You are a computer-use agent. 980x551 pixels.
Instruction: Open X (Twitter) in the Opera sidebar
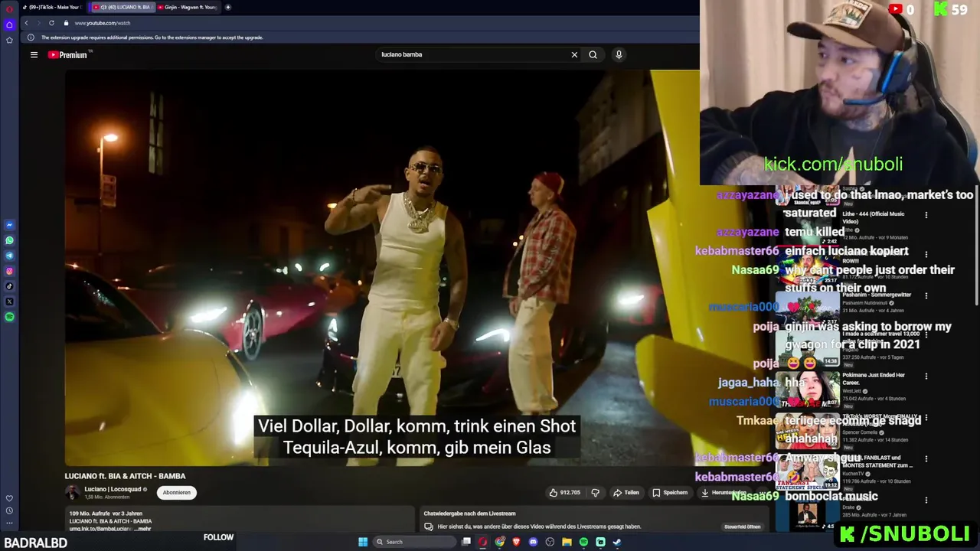pyautogui.click(x=9, y=302)
